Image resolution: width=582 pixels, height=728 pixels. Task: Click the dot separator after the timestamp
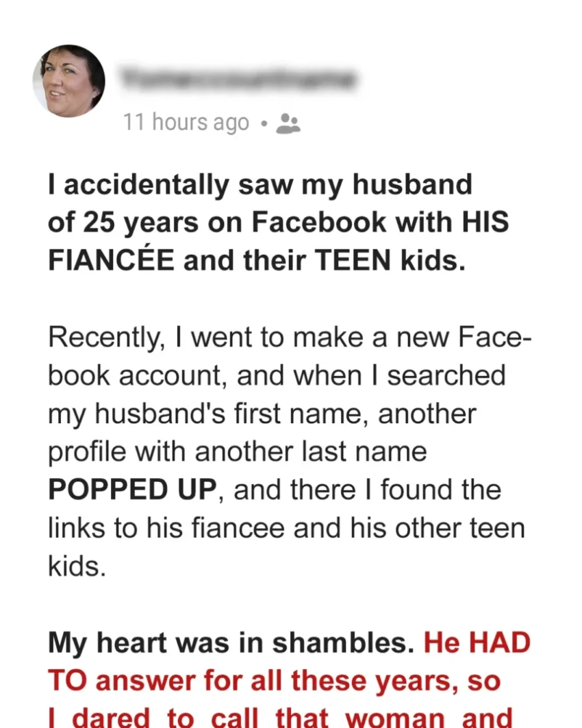(264, 124)
